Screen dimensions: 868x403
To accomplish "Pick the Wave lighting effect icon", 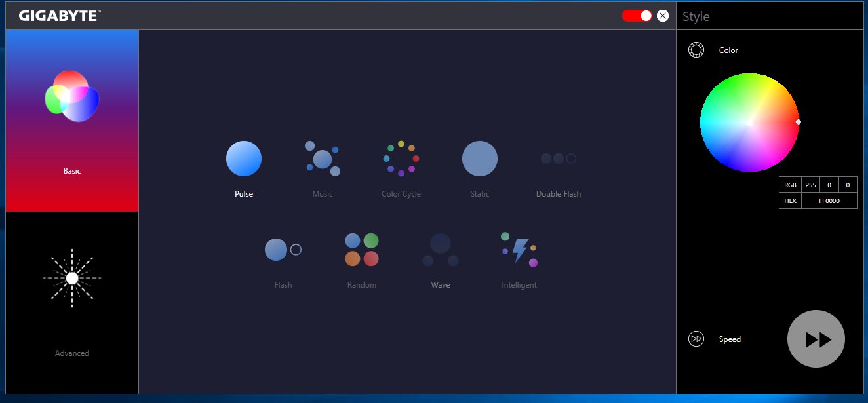I will click(x=441, y=250).
